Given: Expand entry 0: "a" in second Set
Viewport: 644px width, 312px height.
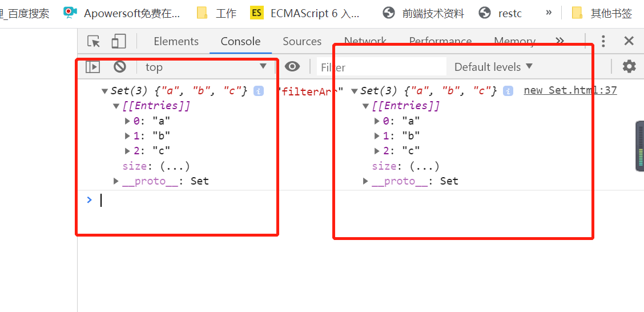Looking at the screenshot, I should [x=377, y=121].
